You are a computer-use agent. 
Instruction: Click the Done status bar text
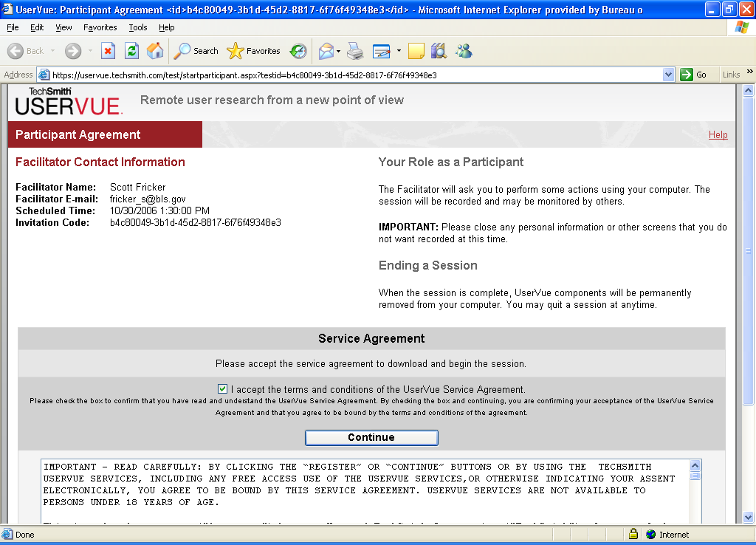pos(24,535)
